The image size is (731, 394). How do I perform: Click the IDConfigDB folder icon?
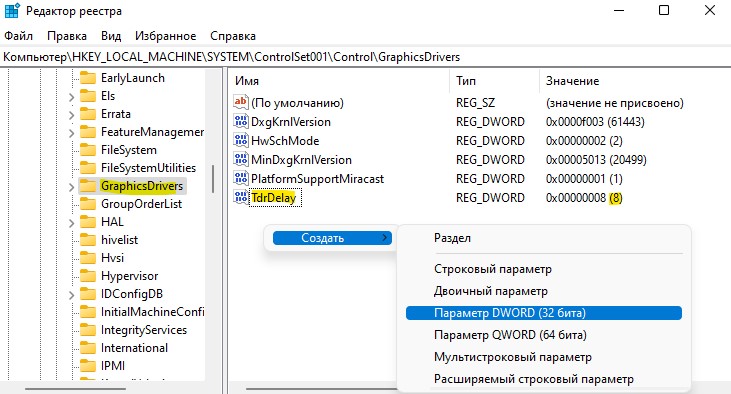[88, 294]
